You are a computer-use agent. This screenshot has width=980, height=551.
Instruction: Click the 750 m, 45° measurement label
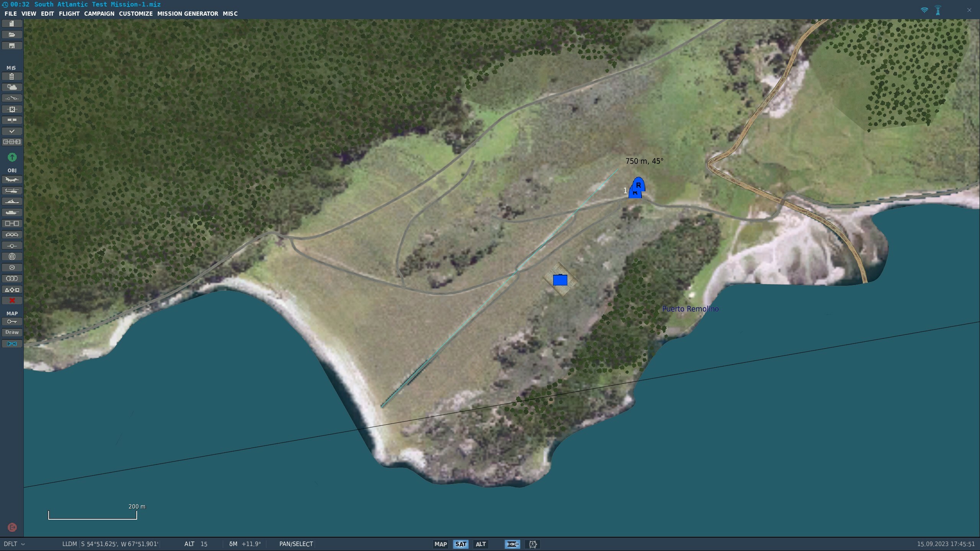coord(644,161)
